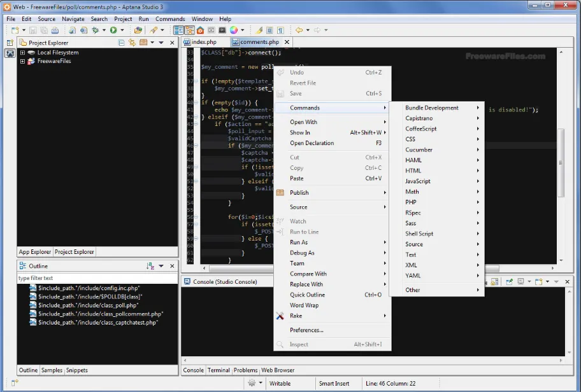Open the Back navigation history dropdown
The image size is (581, 392).
point(308,31)
